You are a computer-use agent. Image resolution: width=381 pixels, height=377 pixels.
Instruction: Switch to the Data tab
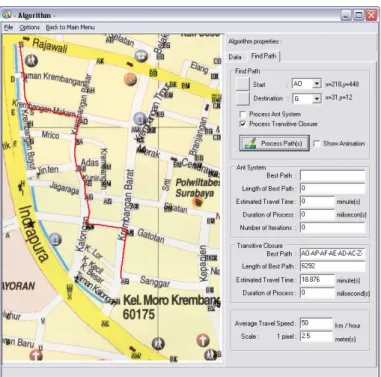pyautogui.click(x=235, y=57)
